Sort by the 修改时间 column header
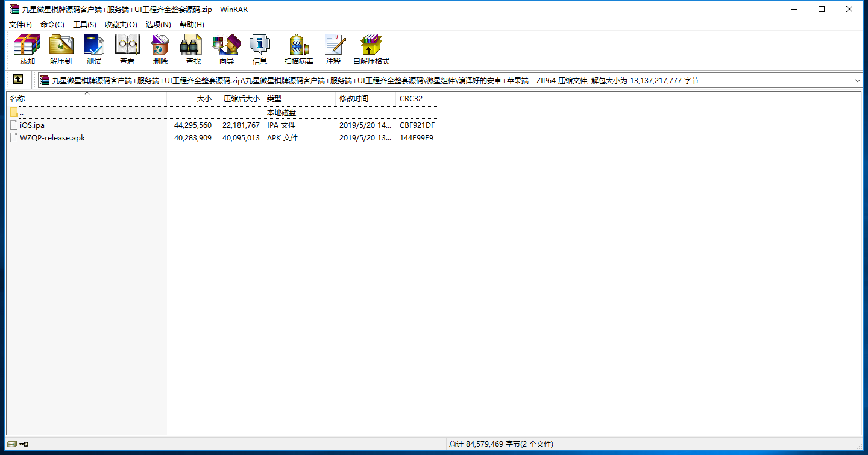The image size is (868, 455). click(x=366, y=98)
